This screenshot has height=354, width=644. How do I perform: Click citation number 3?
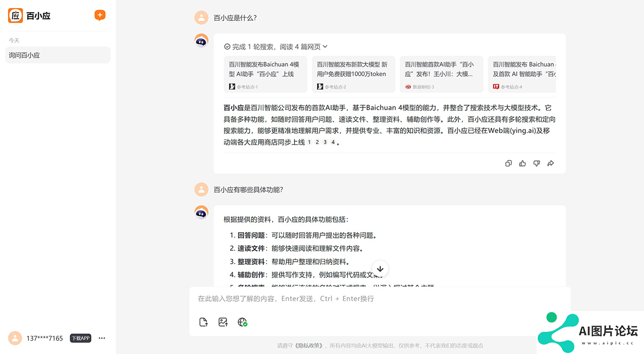[x=325, y=142]
